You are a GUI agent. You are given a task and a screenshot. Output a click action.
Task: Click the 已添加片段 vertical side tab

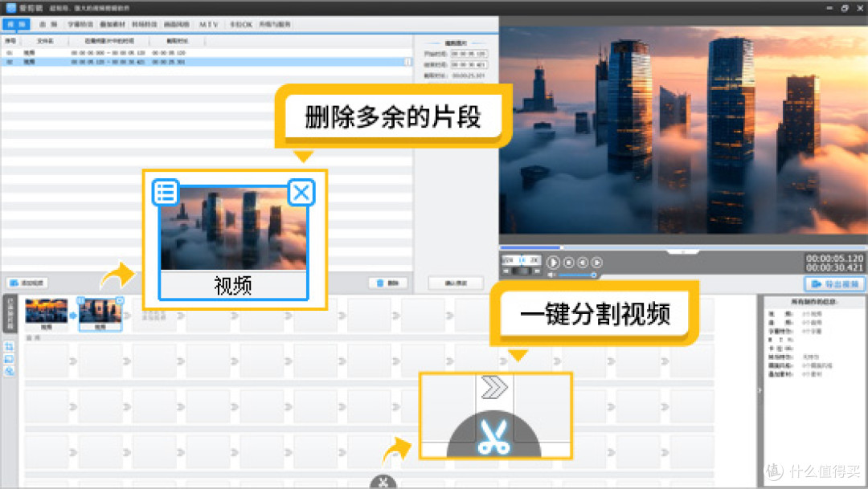coord(10,314)
